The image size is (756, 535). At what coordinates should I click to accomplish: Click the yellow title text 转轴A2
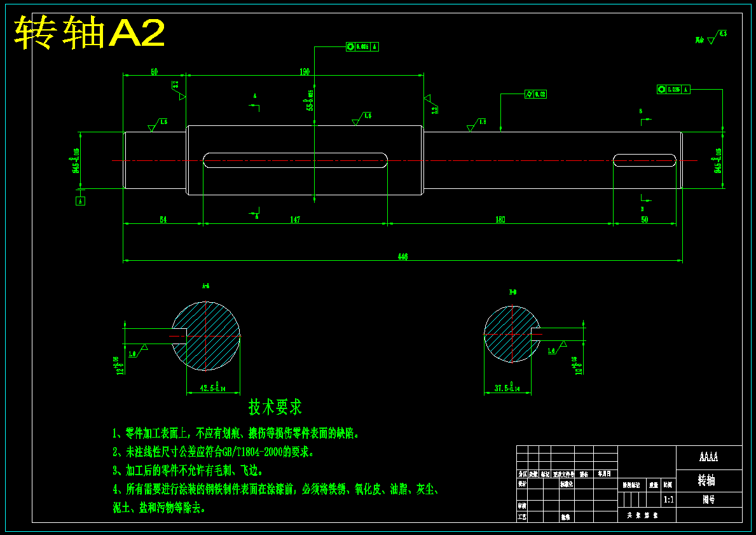point(90,32)
